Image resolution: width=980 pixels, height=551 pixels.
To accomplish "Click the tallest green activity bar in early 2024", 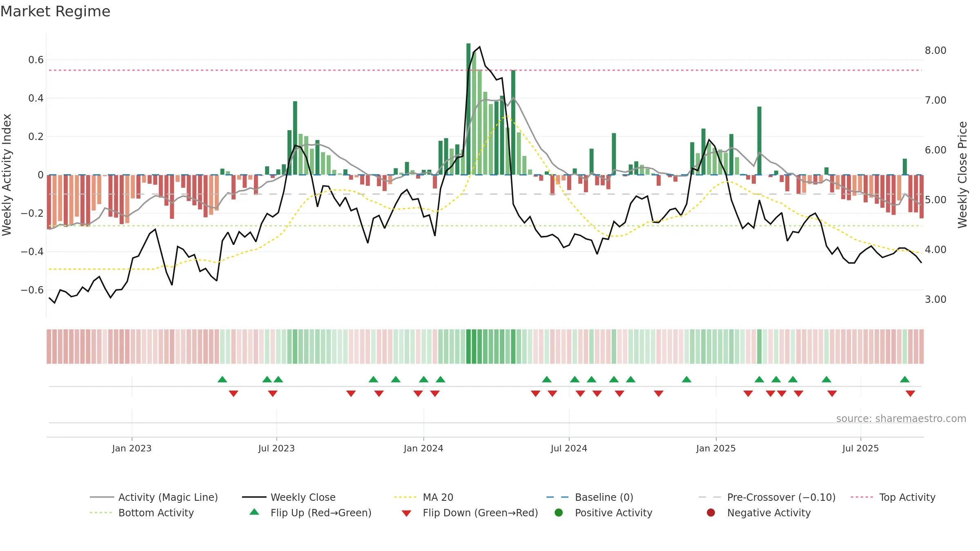I will click(x=468, y=109).
